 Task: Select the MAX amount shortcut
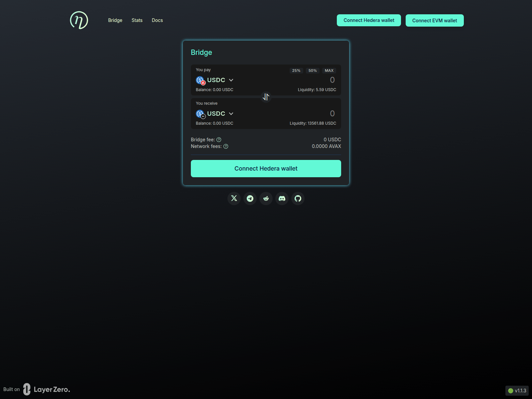329,70
